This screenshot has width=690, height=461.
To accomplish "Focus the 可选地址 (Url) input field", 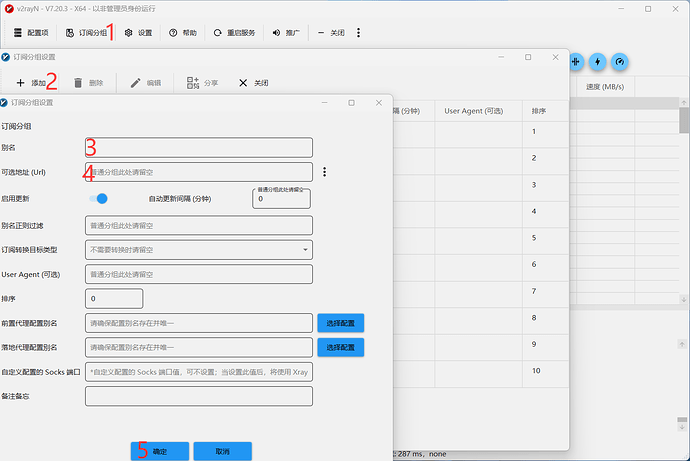I will coord(199,172).
